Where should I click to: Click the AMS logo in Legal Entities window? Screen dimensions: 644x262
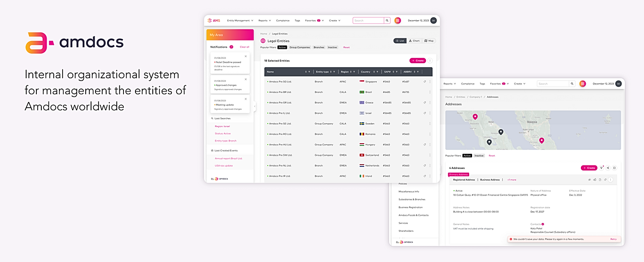(214, 20)
